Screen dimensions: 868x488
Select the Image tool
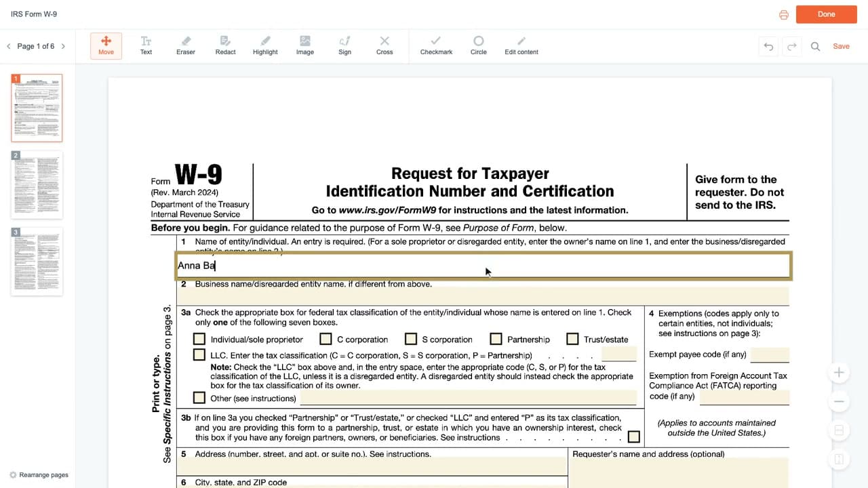click(305, 45)
